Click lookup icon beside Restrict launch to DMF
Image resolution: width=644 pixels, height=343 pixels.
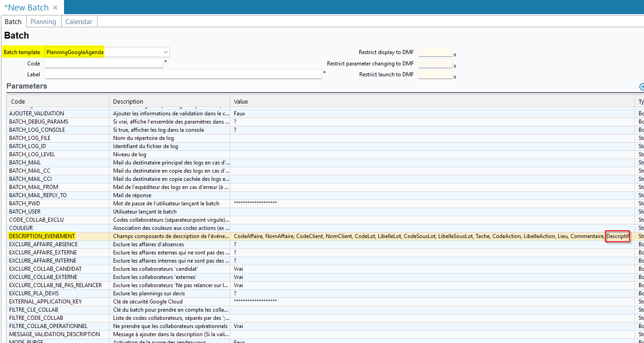(455, 77)
